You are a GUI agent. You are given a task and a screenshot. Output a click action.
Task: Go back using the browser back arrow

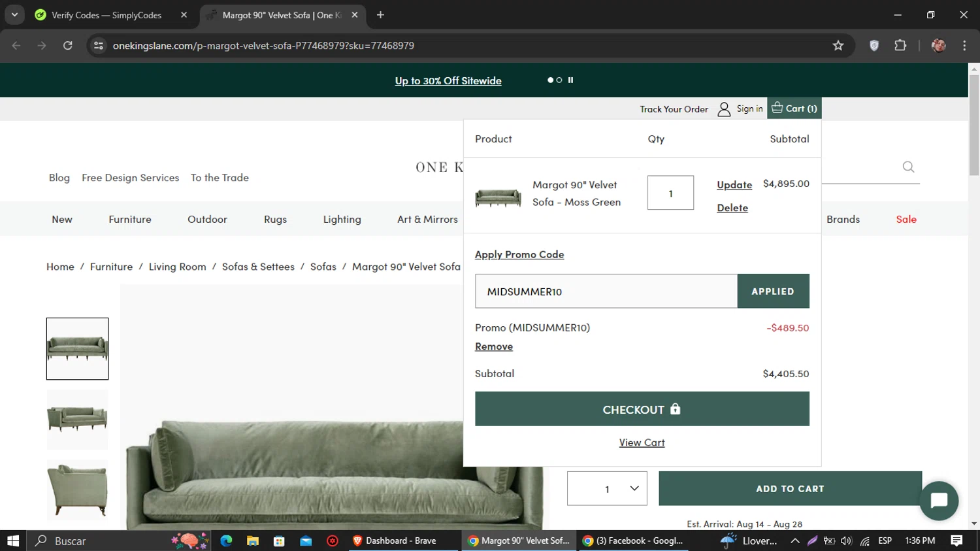pos(16,46)
